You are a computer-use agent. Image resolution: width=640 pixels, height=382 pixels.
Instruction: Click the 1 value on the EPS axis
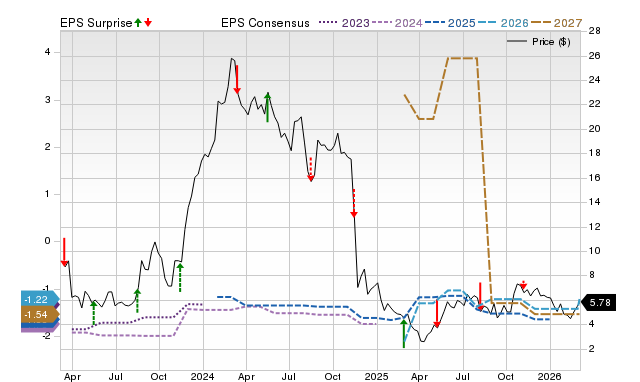(48, 194)
